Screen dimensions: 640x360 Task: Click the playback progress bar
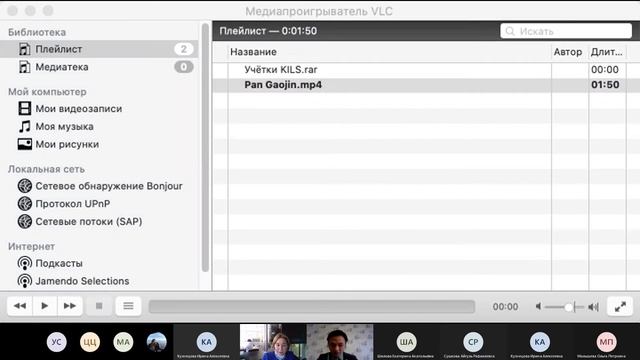pos(312,307)
